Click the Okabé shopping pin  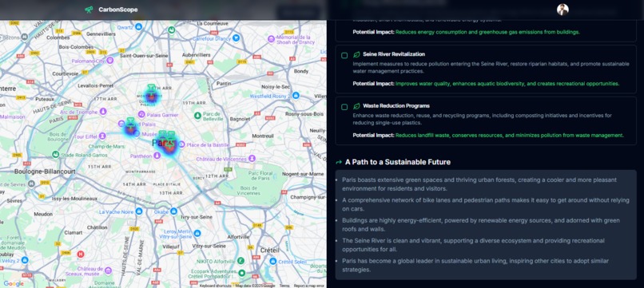coord(173,211)
